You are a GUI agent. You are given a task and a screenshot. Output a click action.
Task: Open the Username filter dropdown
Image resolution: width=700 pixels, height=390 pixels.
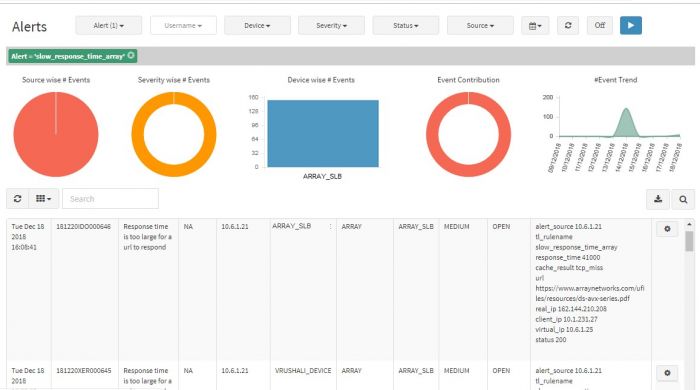[x=183, y=25]
